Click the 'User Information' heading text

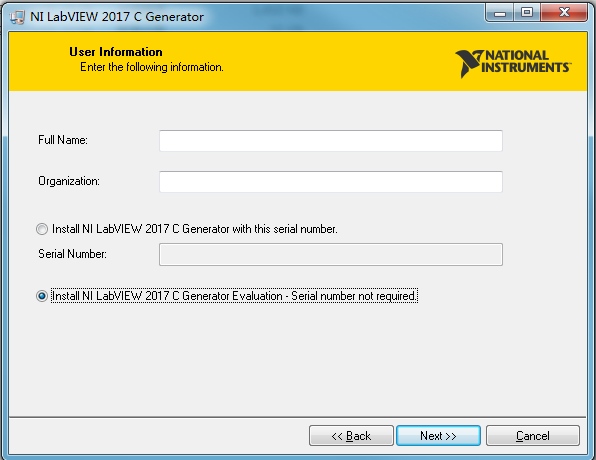pyautogui.click(x=116, y=52)
